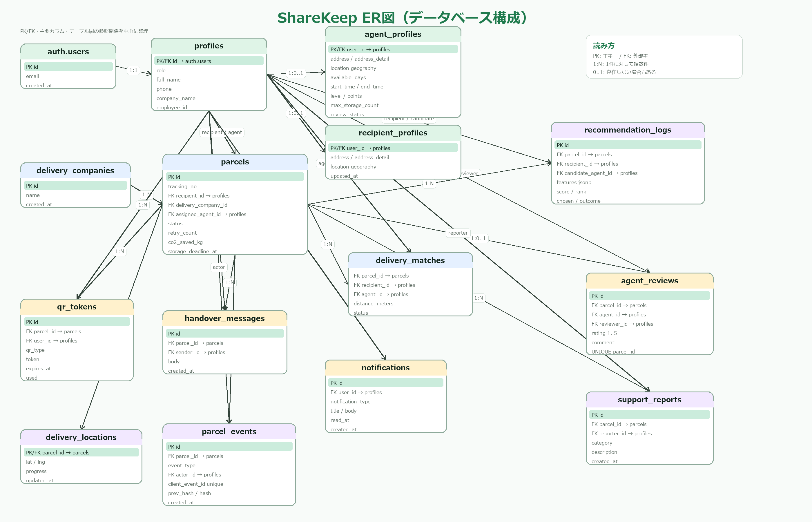This screenshot has width=812, height=522.
Task: Select the max_storage_count column
Action: (354, 106)
